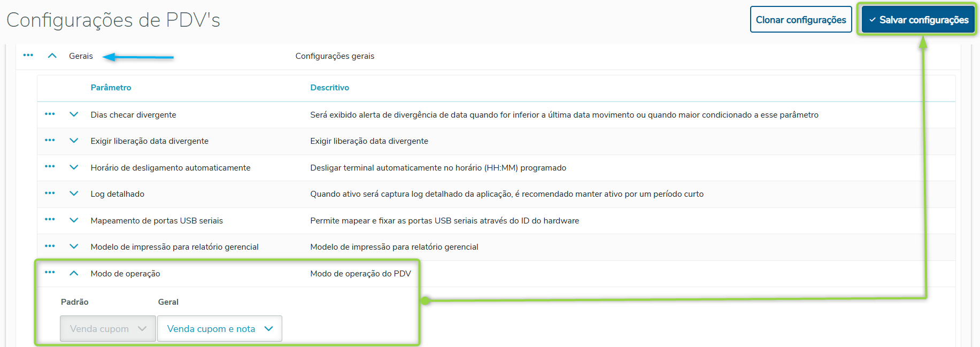
Task: Open options menu for Mapeamento de portas USB seriais
Action: (x=50, y=219)
